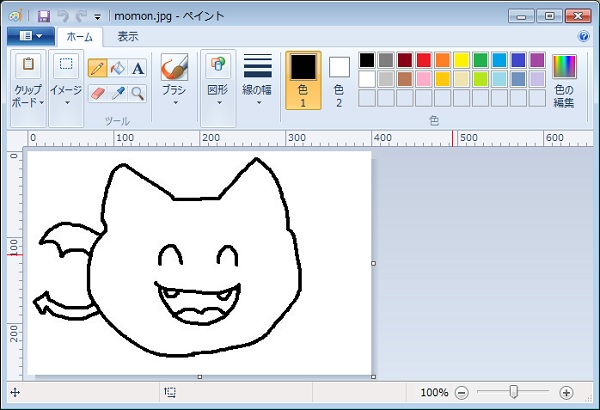The image size is (600, 410).
Task: Click the Redo arrow in title bar
Action: pos(81,16)
